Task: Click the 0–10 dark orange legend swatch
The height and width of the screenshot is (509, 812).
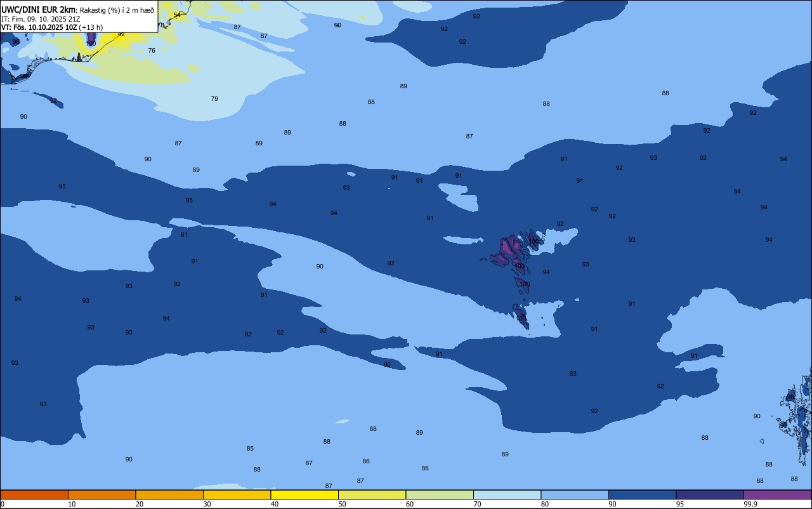Action: tap(34, 494)
